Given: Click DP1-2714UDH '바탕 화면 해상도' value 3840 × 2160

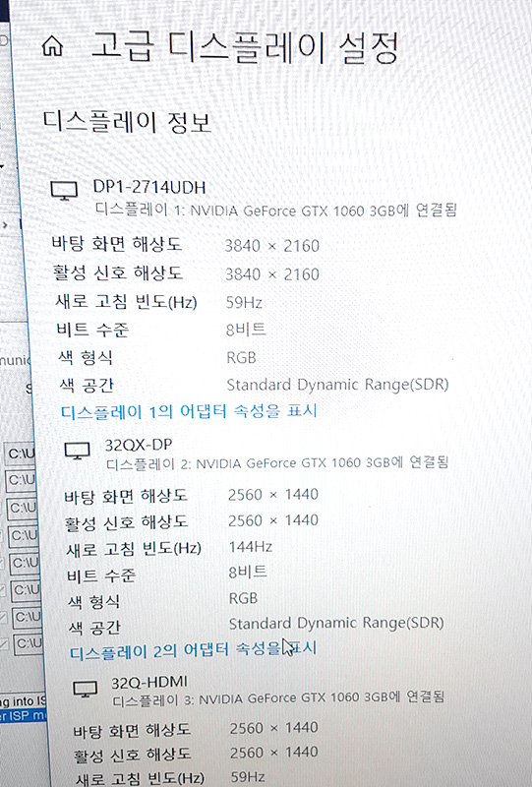Looking at the screenshot, I should (x=272, y=246).
